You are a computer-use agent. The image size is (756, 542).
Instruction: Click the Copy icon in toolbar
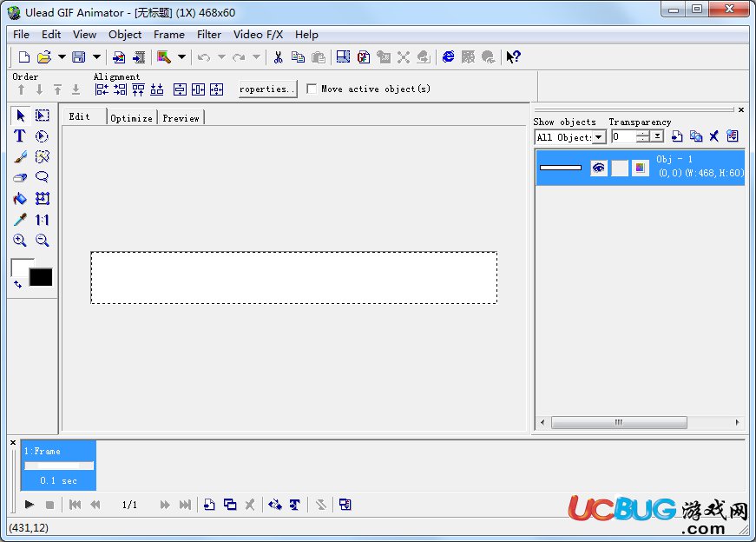click(298, 57)
